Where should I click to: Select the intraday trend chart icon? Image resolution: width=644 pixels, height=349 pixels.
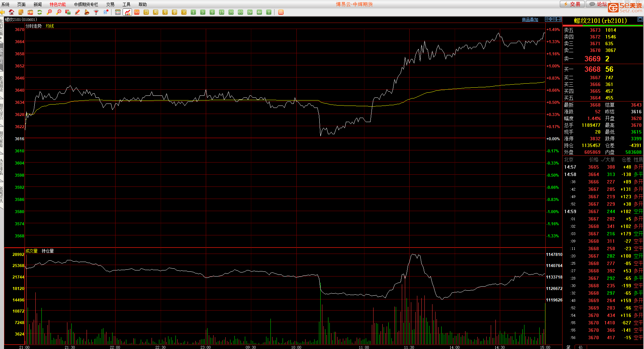click(127, 12)
